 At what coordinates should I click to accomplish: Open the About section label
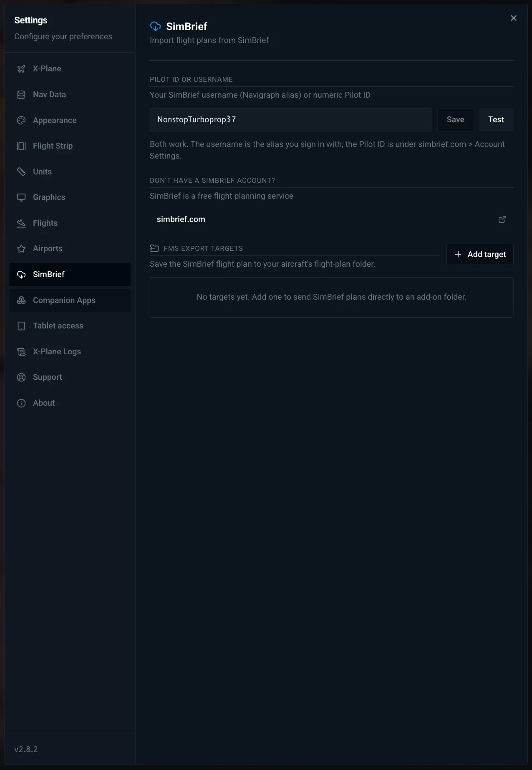(x=44, y=403)
